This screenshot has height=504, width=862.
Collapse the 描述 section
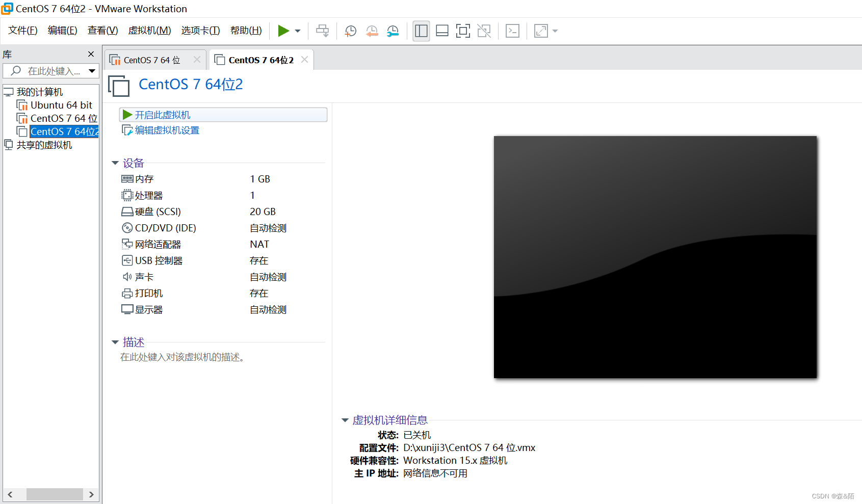115,342
